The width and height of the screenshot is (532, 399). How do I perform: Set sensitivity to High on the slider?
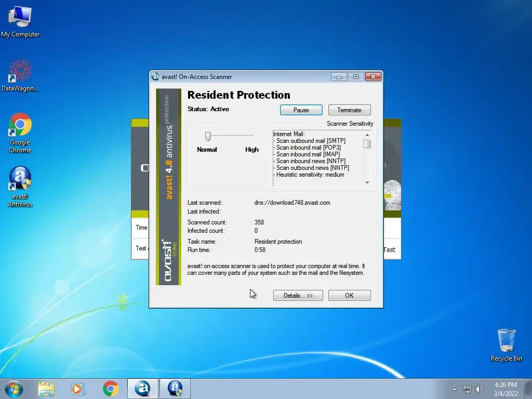(x=253, y=136)
